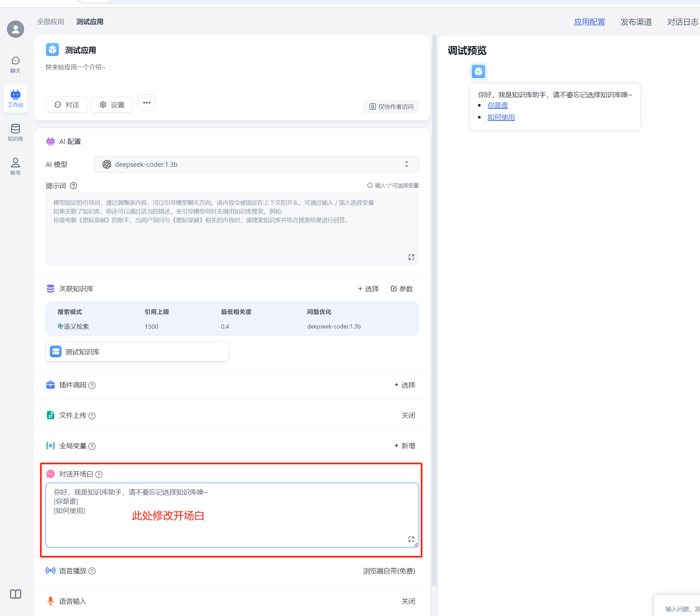Toggle 语音输入 setting showing 关闭
The image size is (700, 616).
tap(408, 601)
